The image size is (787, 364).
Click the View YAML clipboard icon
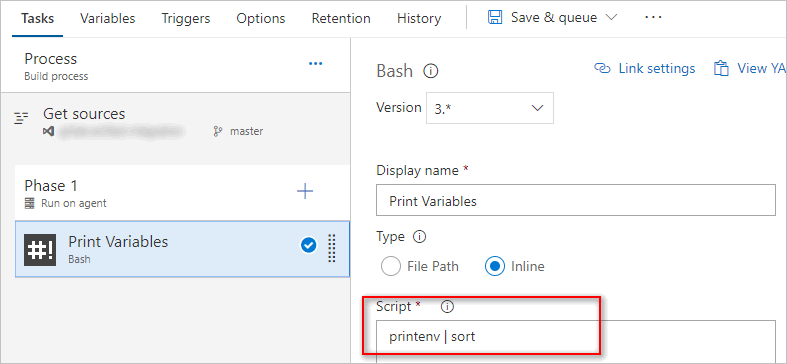point(721,68)
